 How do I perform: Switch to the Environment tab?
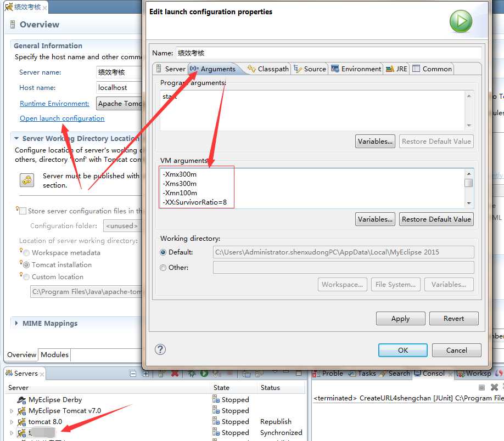coord(356,69)
